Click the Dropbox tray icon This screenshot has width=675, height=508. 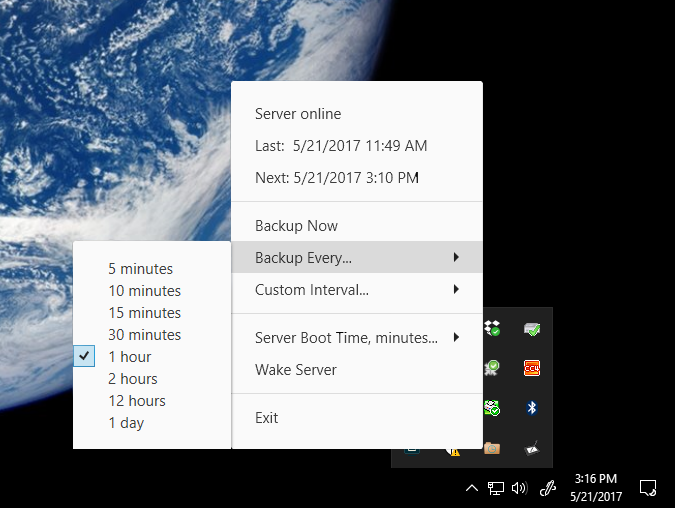pos(492,328)
